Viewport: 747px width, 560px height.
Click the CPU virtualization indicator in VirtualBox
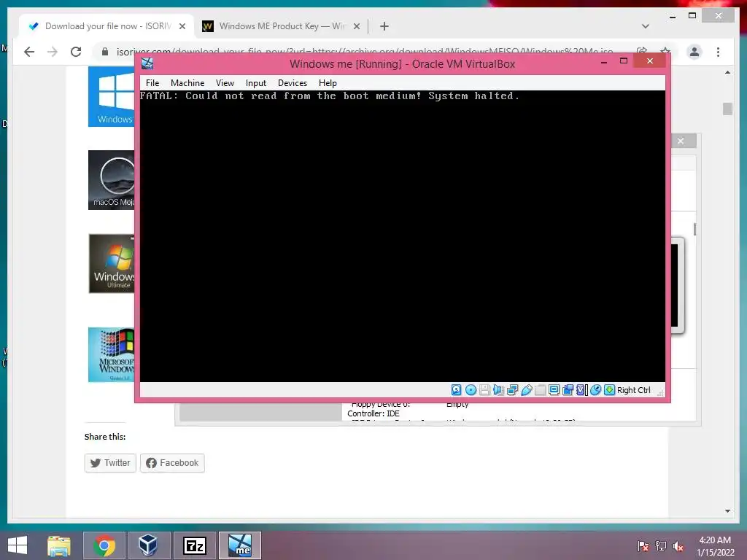[x=581, y=390]
